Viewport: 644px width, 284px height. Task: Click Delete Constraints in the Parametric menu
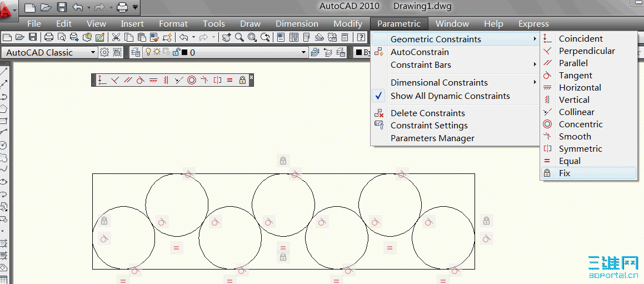click(x=456, y=113)
